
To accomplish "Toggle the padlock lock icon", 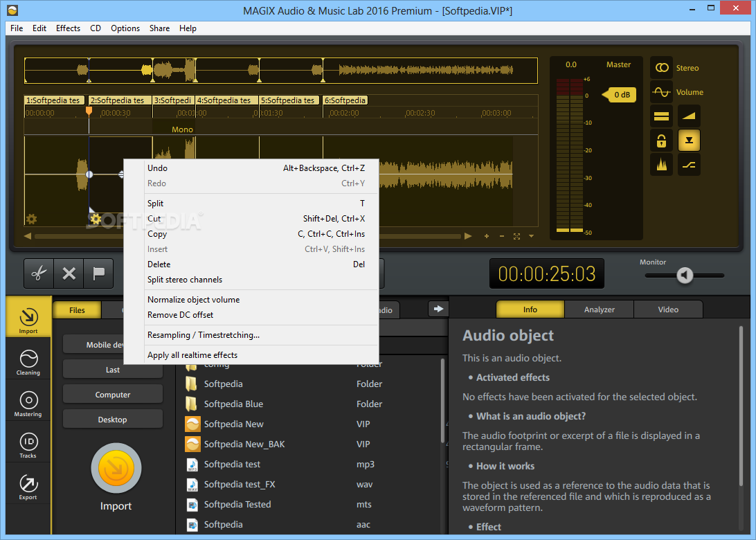I will (662, 141).
